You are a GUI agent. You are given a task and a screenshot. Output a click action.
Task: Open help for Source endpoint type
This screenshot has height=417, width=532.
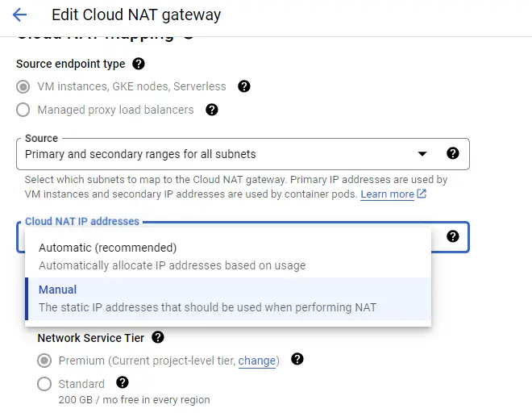point(139,64)
